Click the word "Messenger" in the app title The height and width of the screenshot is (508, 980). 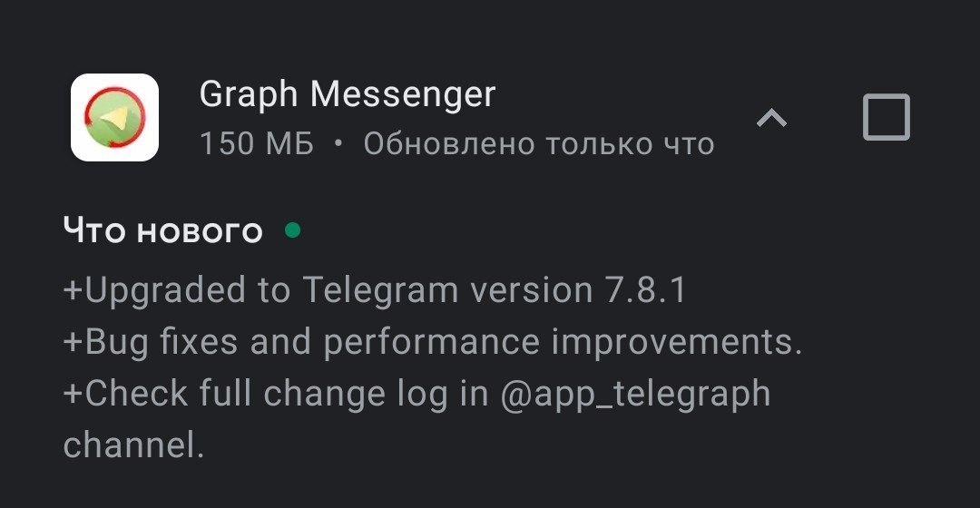[x=404, y=94]
